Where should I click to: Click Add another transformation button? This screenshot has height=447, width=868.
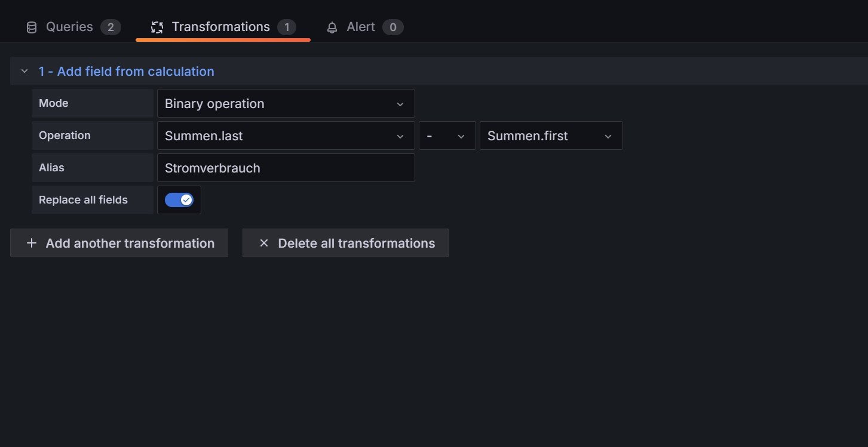(119, 243)
